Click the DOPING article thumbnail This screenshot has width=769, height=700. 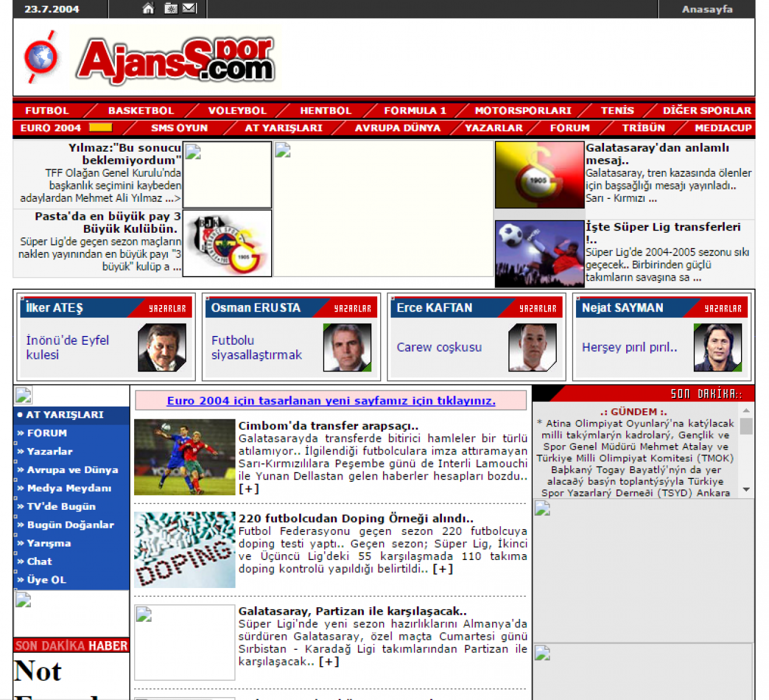click(x=185, y=549)
